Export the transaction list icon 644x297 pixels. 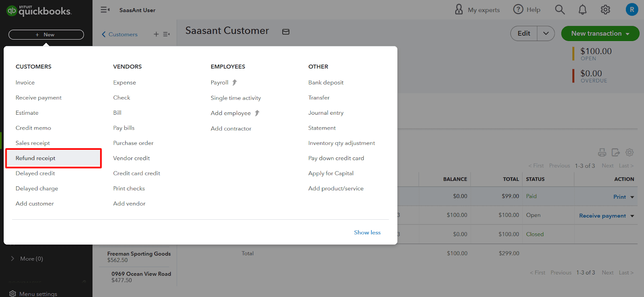coord(616,153)
